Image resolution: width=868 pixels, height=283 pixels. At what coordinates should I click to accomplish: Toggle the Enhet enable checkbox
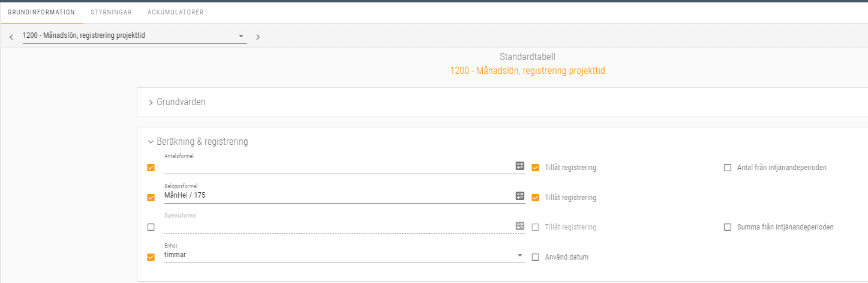coord(151,257)
